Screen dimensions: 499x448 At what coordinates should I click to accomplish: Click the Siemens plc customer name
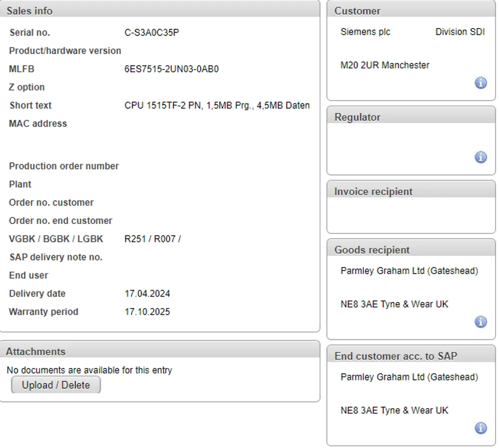[365, 32]
